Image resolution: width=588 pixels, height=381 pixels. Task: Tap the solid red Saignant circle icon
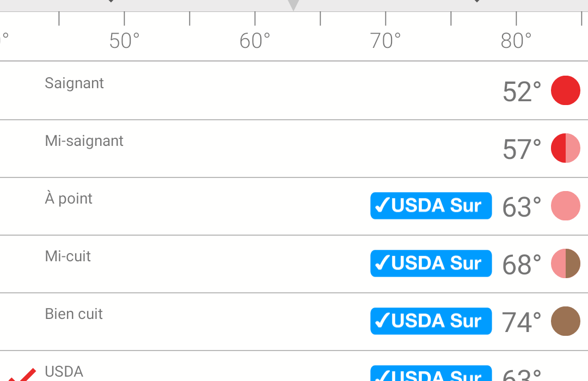click(566, 90)
